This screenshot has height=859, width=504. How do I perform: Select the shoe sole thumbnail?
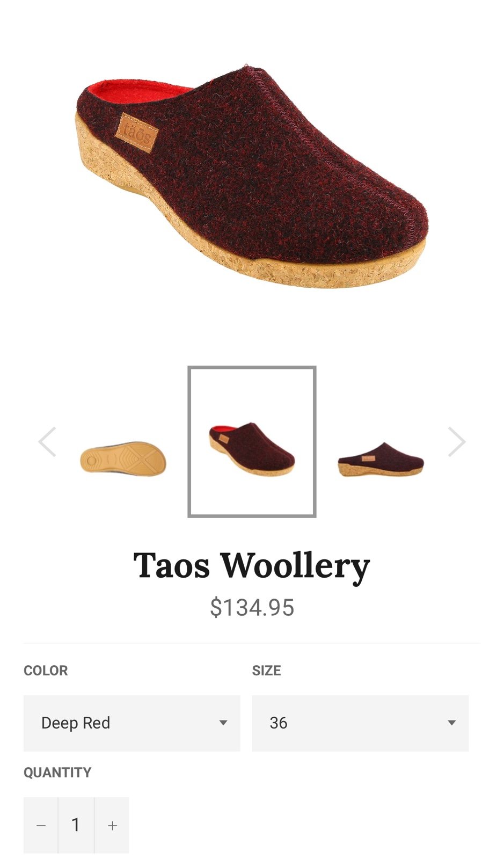(123, 459)
